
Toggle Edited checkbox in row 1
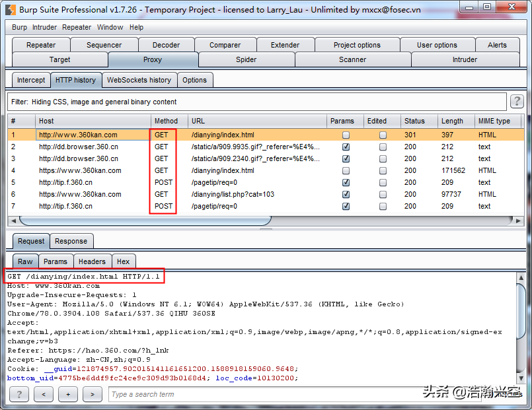point(383,135)
